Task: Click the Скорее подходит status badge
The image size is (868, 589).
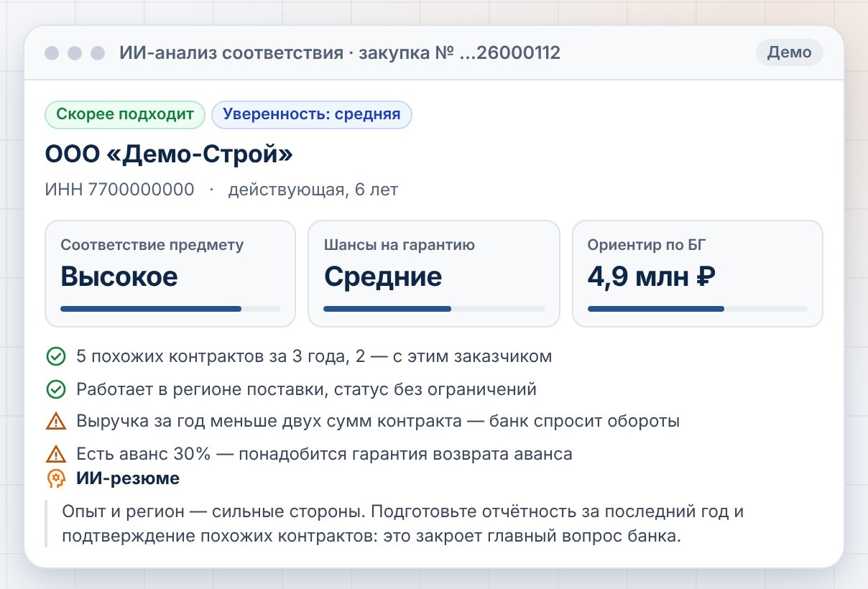Action: (x=125, y=114)
